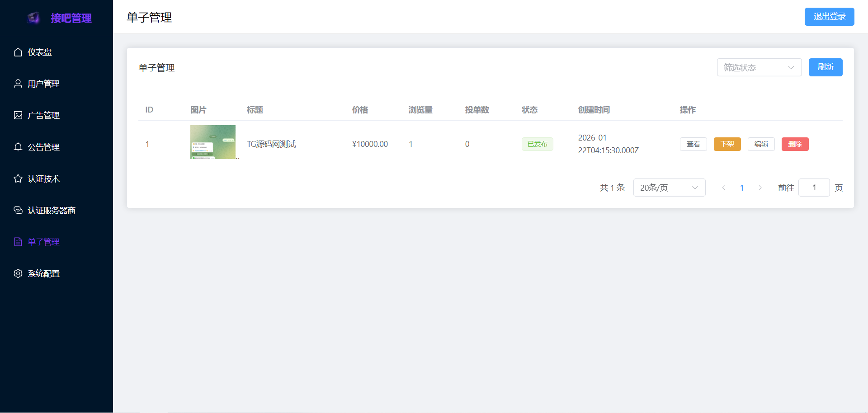Select the chat icon for 认证服务器商

[18, 210]
